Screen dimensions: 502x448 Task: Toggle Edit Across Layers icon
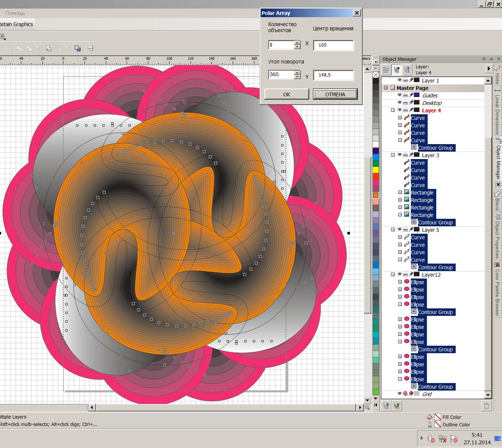[397, 69]
